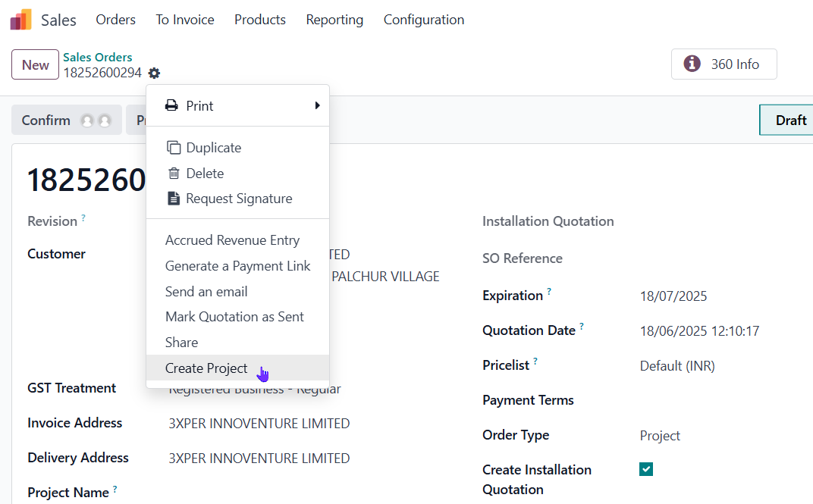This screenshot has height=504, width=813.
Task: Open 360 Info button
Action: pyautogui.click(x=724, y=64)
